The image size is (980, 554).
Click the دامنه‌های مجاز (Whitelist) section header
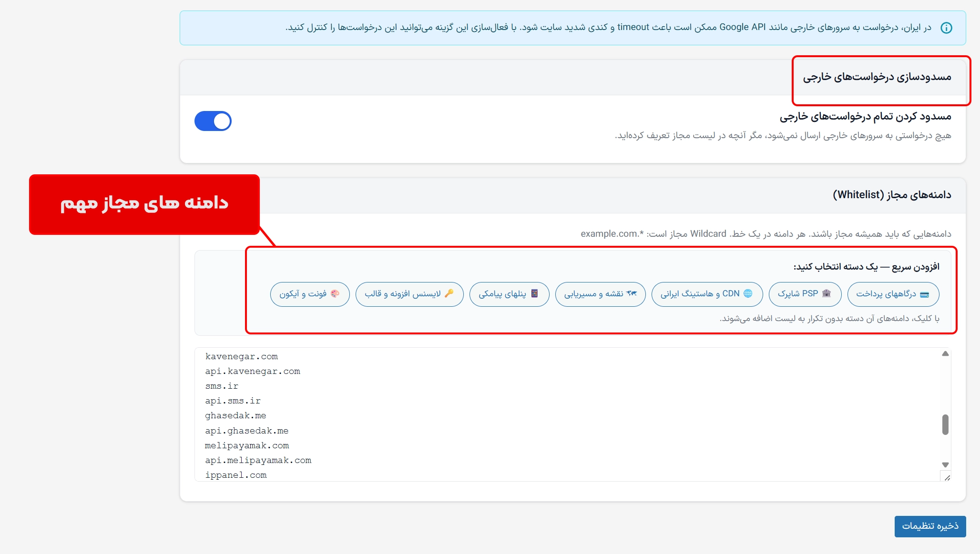coord(891,195)
